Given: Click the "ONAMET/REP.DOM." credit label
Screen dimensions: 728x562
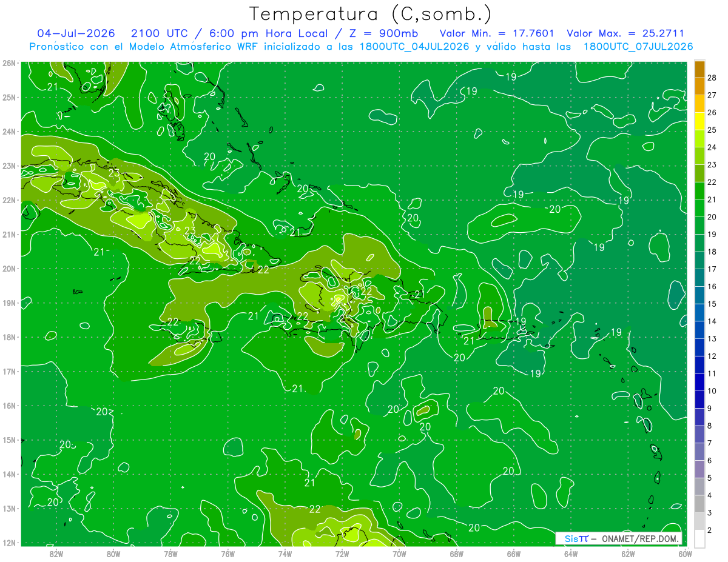Looking at the screenshot, I should [640, 538].
